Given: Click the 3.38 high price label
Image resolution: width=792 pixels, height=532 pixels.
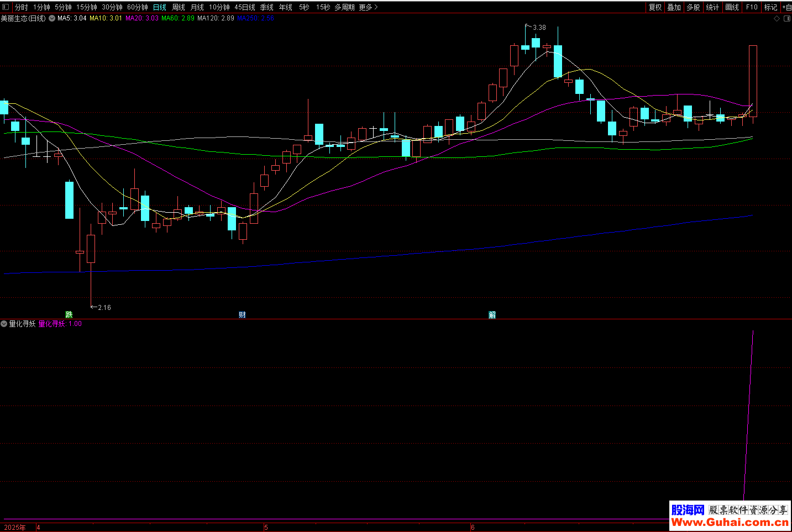Looking at the screenshot, I should [539, 27].
